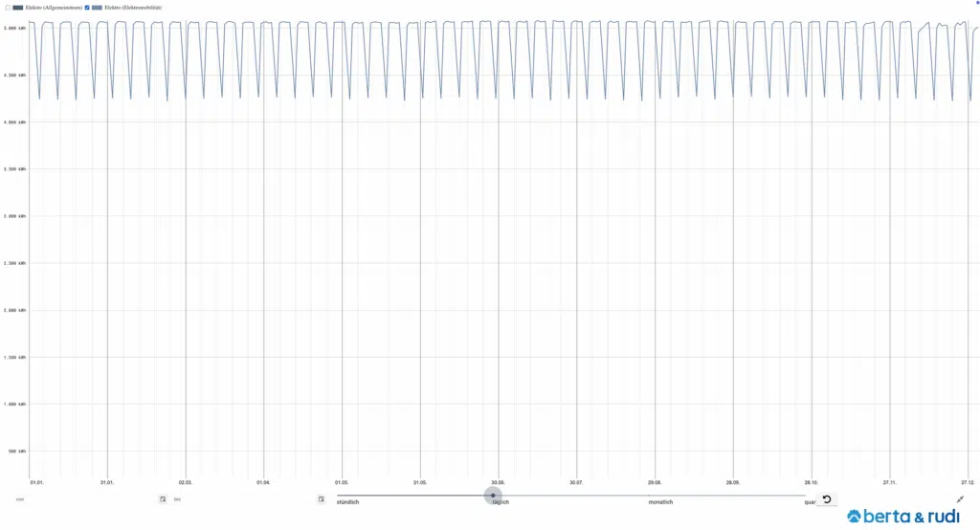Enable the Elektro (Allgemeinstrom) series checkbox
980x530 pixels.
[8, 8]
